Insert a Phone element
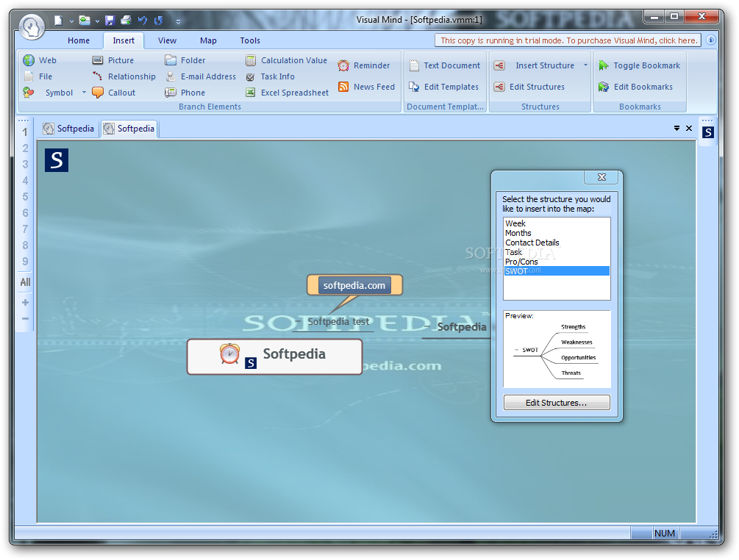Screen dimensions: 739x560 point(185,93)
